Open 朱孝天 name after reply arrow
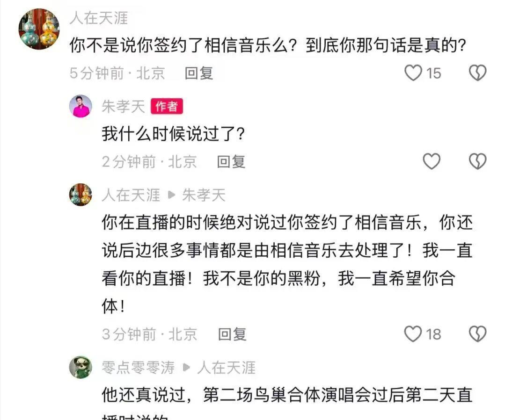505x420 pixels. tap(204, 195)
